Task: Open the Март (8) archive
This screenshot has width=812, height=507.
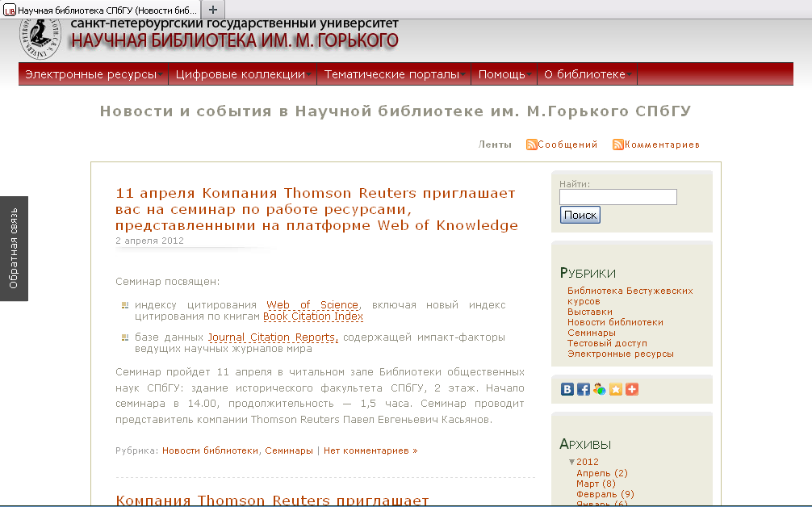Action: tap(596, 484)
